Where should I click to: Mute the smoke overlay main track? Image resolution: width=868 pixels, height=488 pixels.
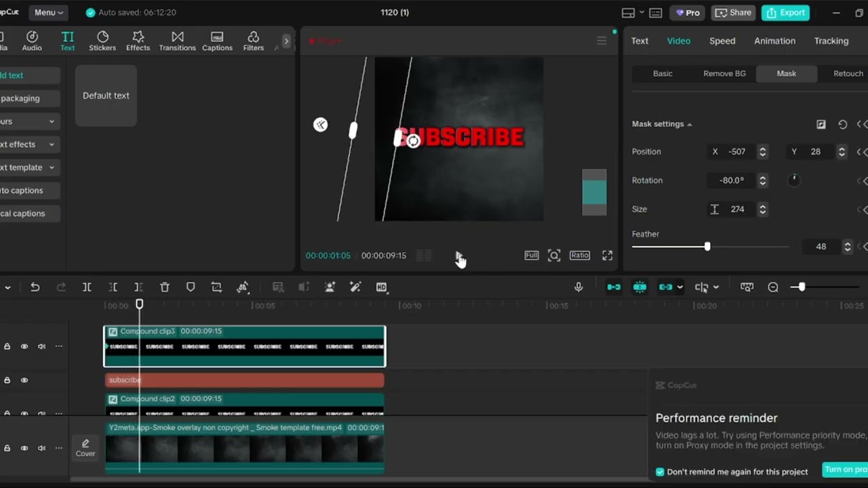41,448
